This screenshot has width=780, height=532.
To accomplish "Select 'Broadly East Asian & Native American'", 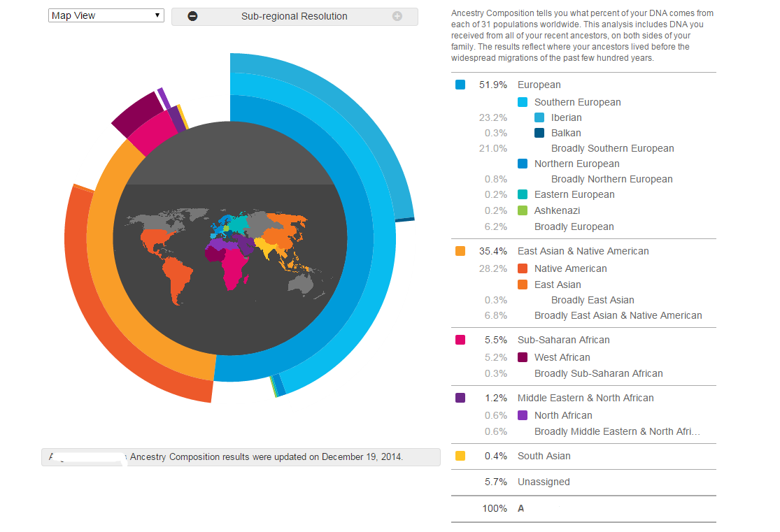I will tap(618, 315).
